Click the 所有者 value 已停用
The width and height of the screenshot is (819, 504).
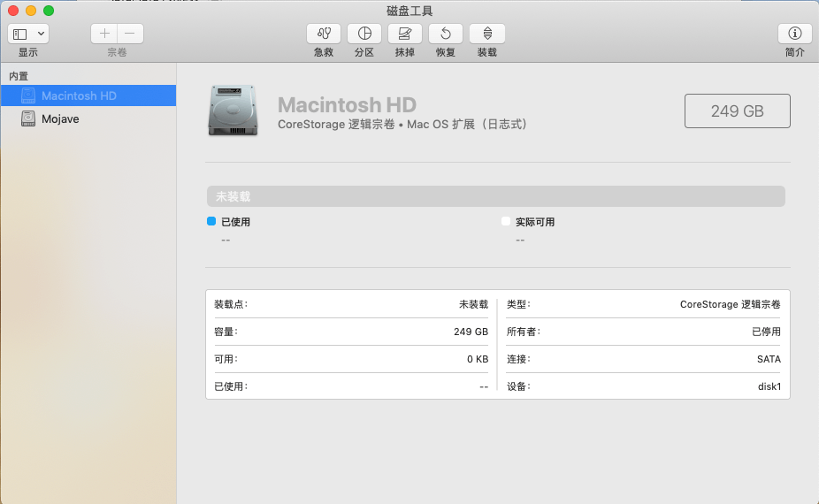pyautogui.click(x=766, y=332)
